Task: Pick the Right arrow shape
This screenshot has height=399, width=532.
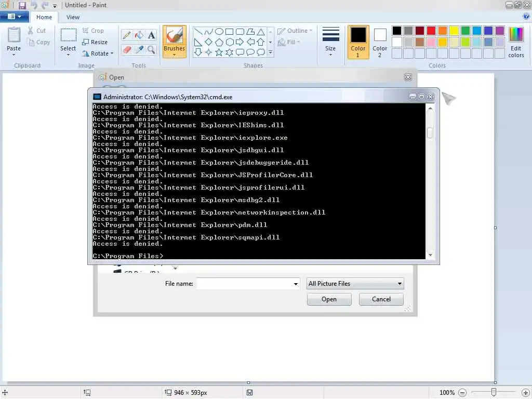Action: (x=240, y=42)
